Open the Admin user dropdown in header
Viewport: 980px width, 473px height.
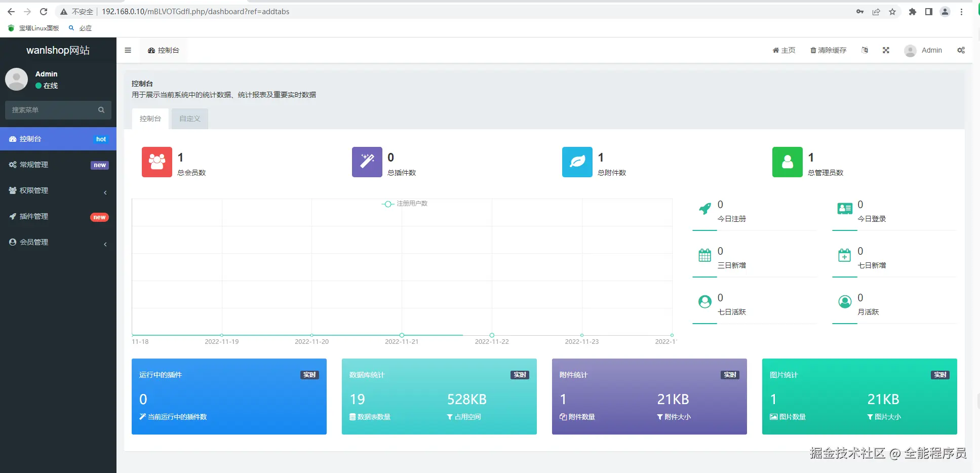(923, 50)
